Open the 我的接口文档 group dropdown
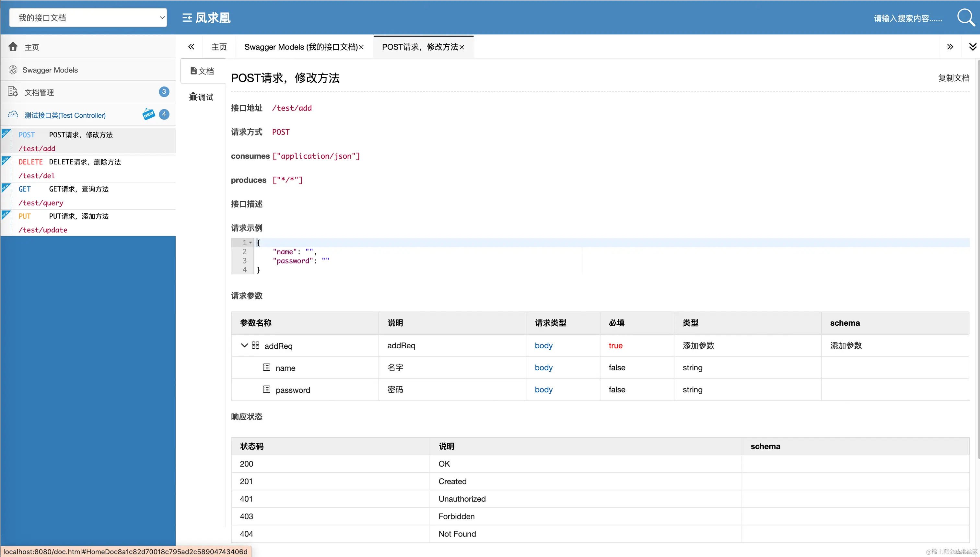This screenshot has width=980, height=557. (x=88, y=17)
